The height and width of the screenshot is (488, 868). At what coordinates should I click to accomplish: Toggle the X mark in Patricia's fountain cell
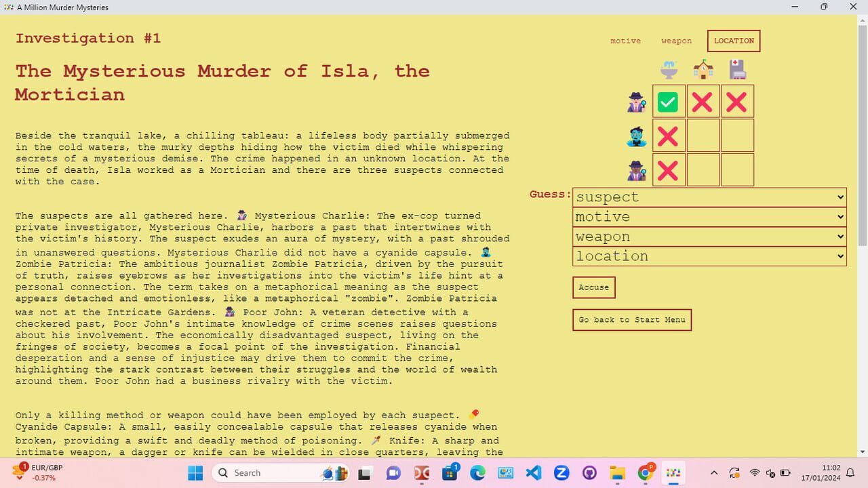point(669,136)
